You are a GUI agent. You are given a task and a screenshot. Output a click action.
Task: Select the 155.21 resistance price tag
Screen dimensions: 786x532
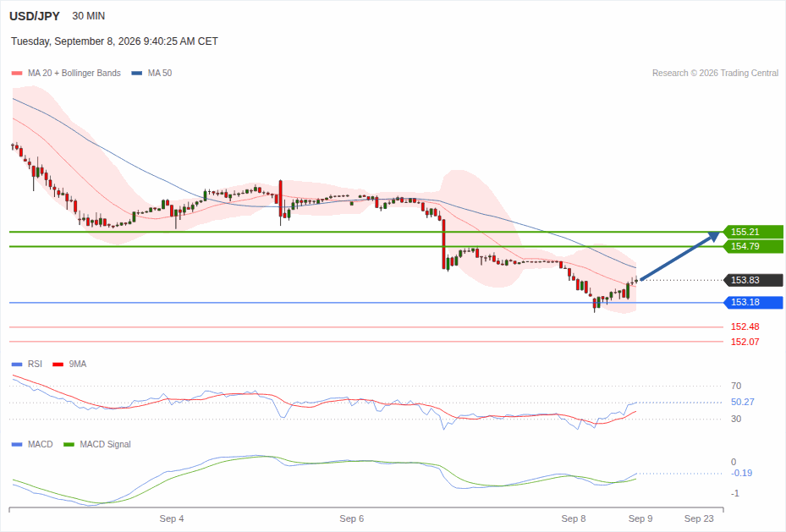[x=753, y=232]
